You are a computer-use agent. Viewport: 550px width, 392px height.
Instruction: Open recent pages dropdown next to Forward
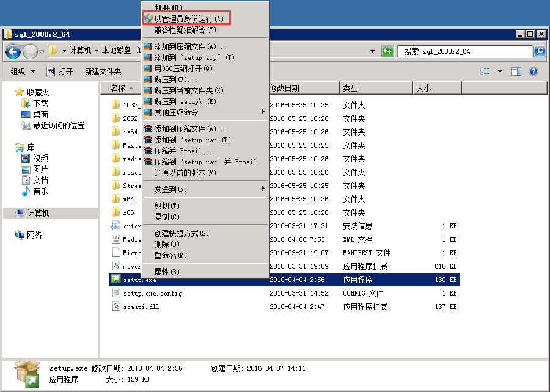click(42, 52)
